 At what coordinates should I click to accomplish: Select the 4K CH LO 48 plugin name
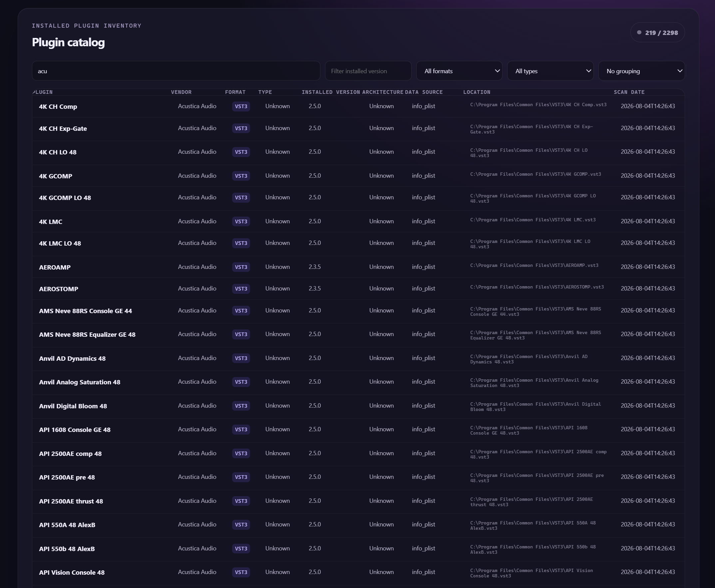[x=58, y=152]
